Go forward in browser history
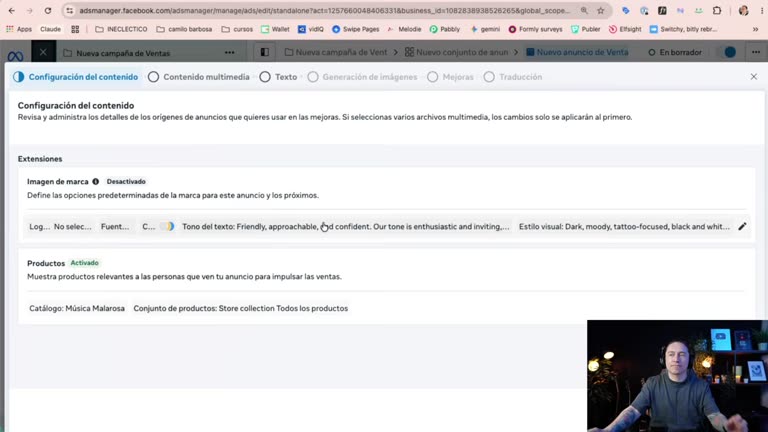The width and height of the screenshot is (768, 432). (29, 10)
